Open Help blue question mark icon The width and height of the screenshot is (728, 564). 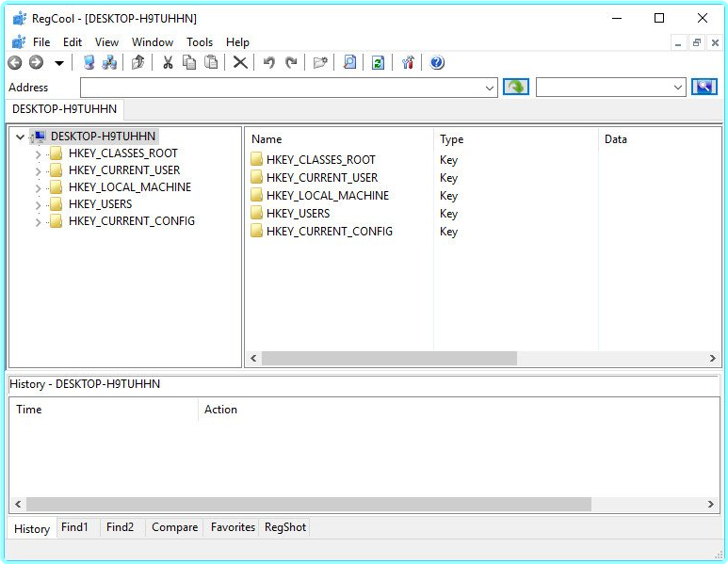click(x=437, y=62)
